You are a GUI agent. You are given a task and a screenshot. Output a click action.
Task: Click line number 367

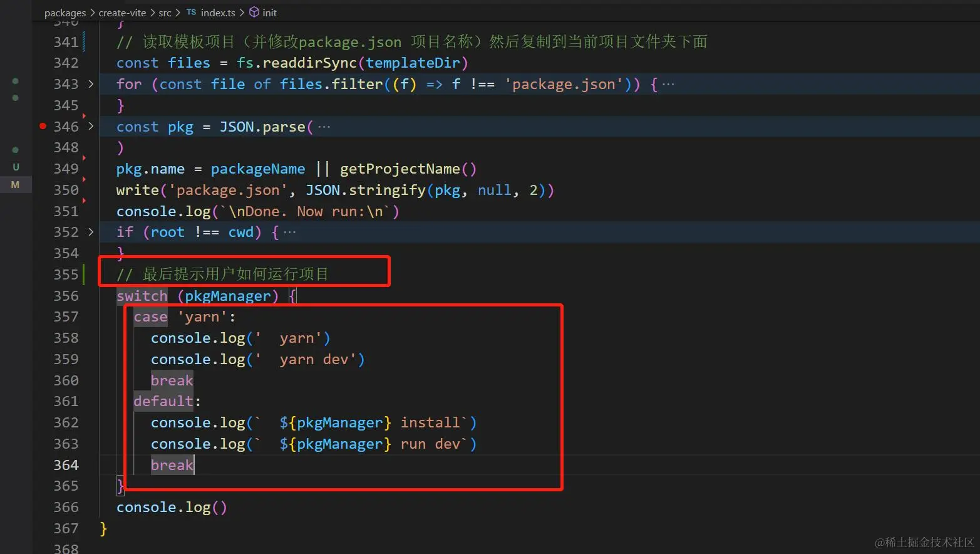point(66,528)
